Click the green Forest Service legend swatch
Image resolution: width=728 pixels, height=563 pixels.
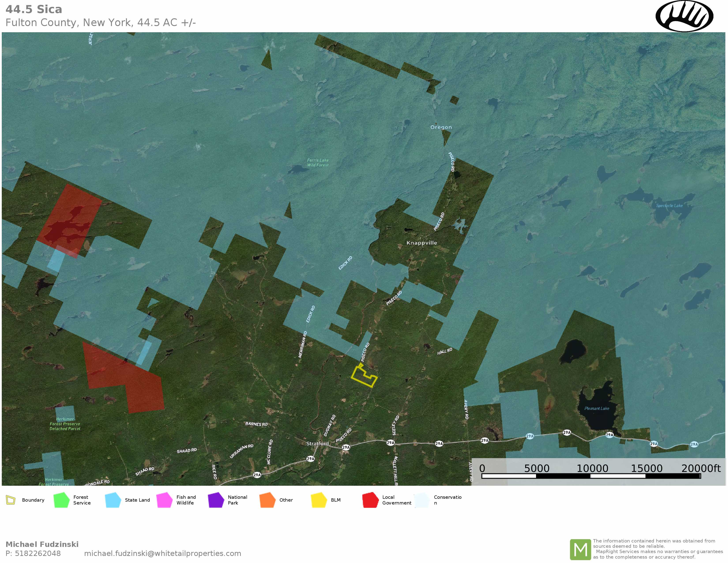pos(61,500)
